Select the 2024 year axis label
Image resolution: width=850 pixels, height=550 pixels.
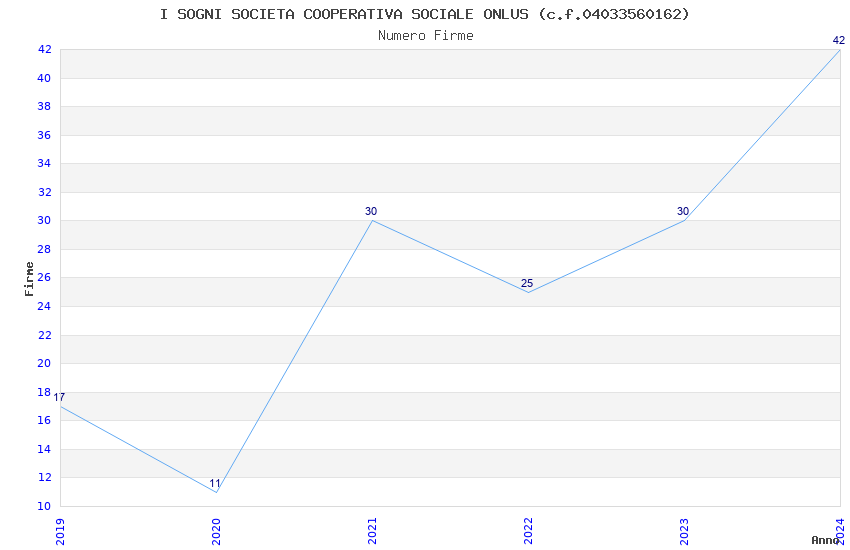point(840,531)
